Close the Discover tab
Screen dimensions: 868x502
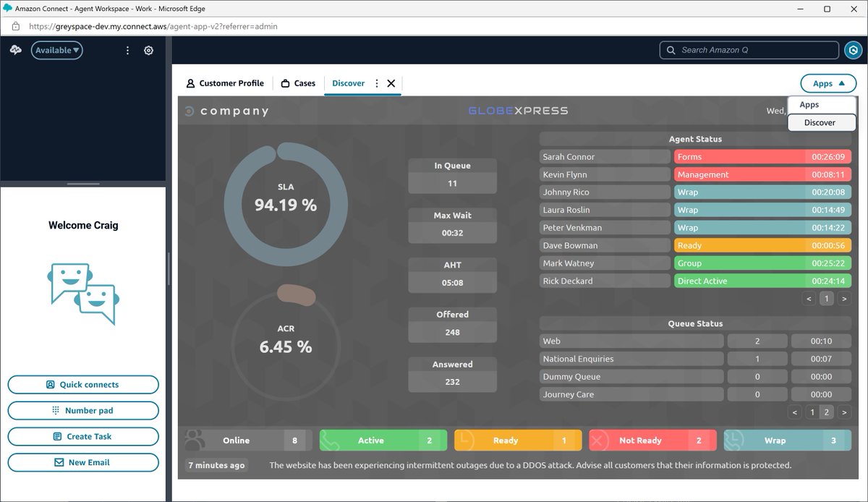tap(391, 83)
